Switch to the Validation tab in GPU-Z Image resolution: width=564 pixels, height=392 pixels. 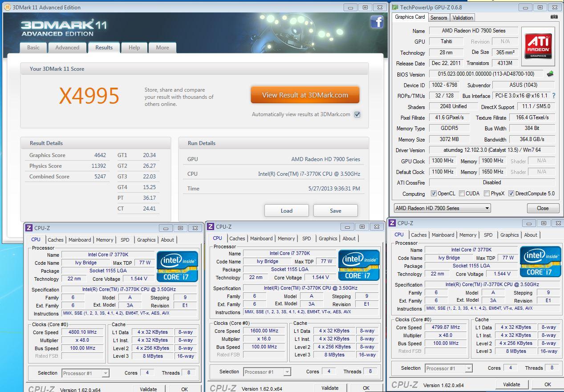[x=463, y=18]
